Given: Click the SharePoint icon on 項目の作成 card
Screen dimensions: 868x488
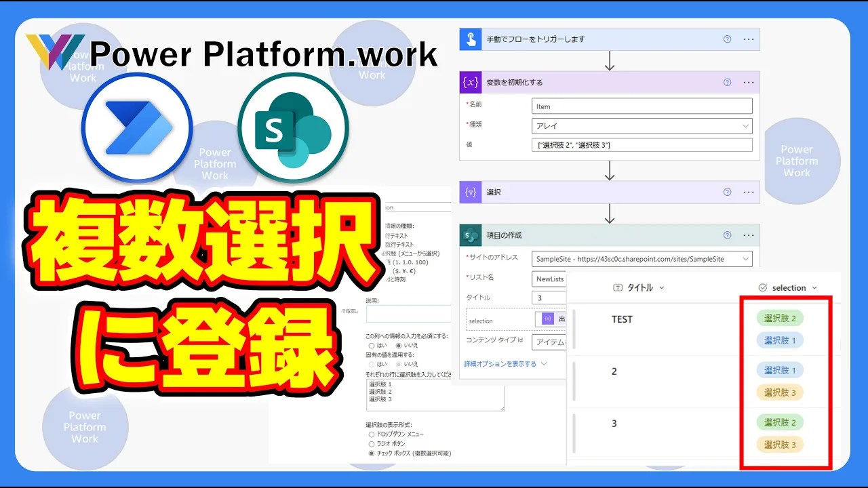Looking at the screenshot, I should (471, 235).
